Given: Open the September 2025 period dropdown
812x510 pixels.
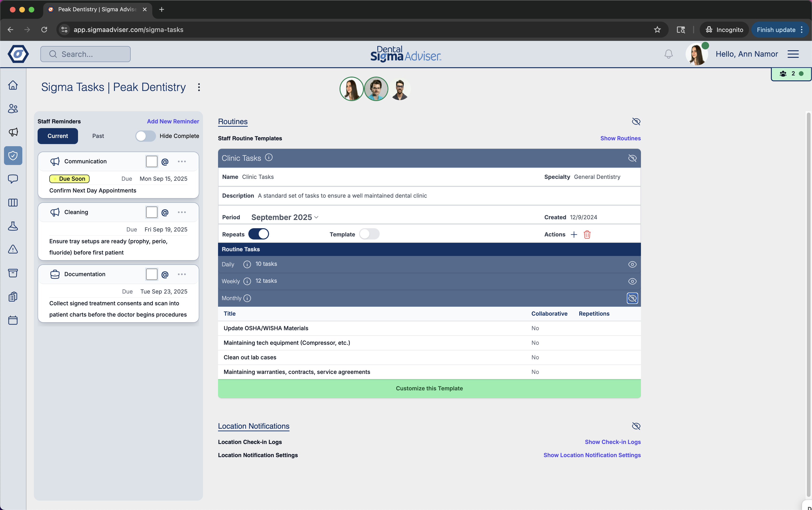Looking at the screenshot, I should pos(285,217).
